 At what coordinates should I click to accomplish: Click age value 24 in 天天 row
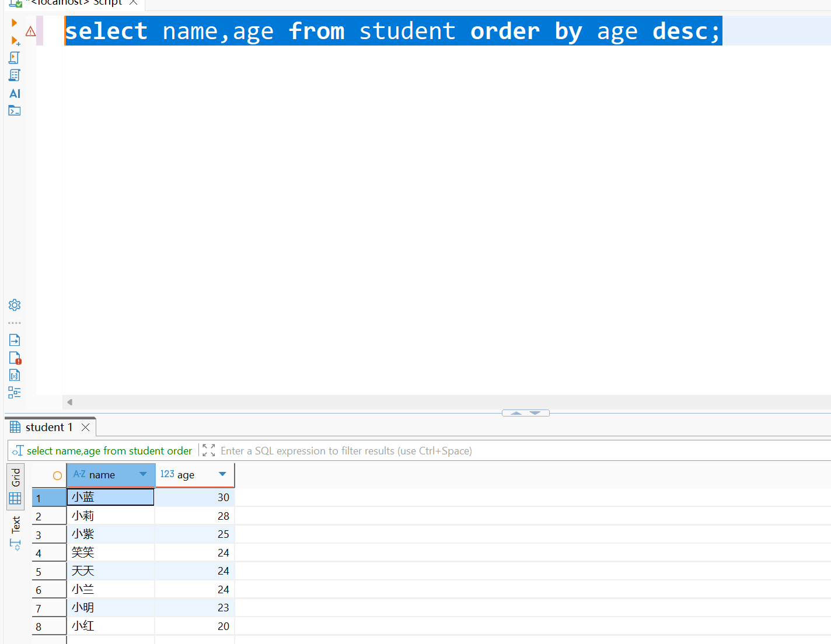click(x=195, y=570)
